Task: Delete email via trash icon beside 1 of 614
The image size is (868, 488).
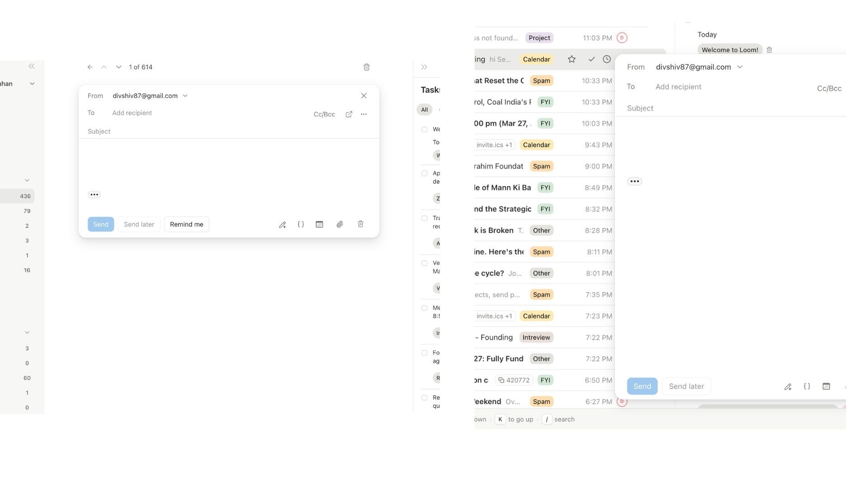Action: (367, 67)
